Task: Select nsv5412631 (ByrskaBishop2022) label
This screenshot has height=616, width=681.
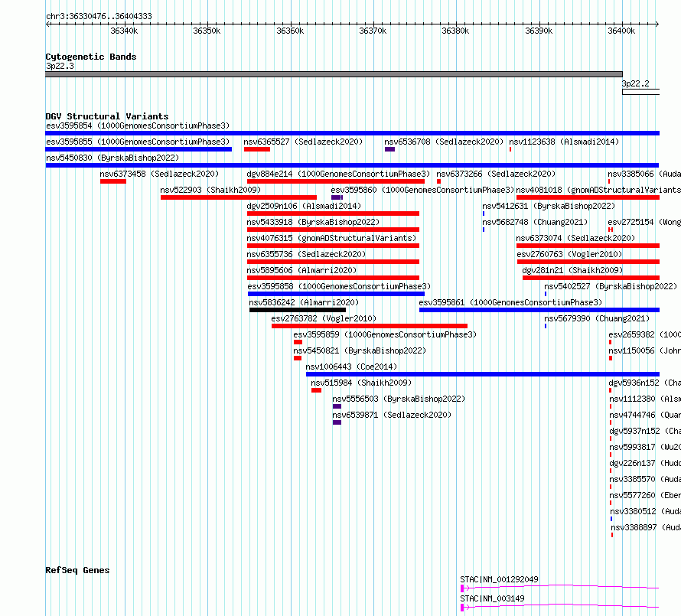Action: pos(549,207)
